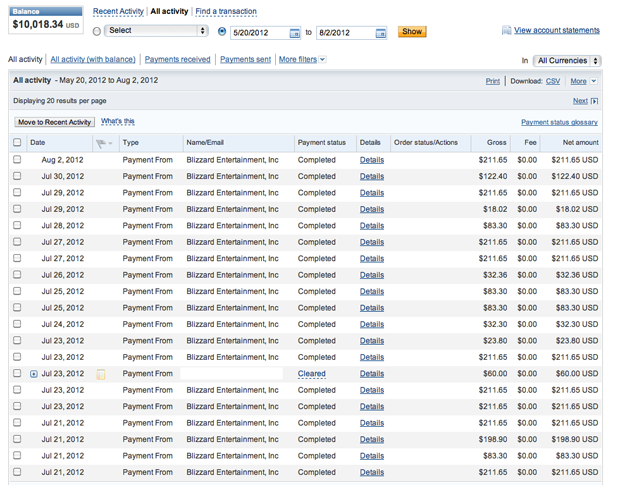Select All activity (with balance) filter
Image resolution: width=620 pixels, height=485 pixels.
[93, 59]
